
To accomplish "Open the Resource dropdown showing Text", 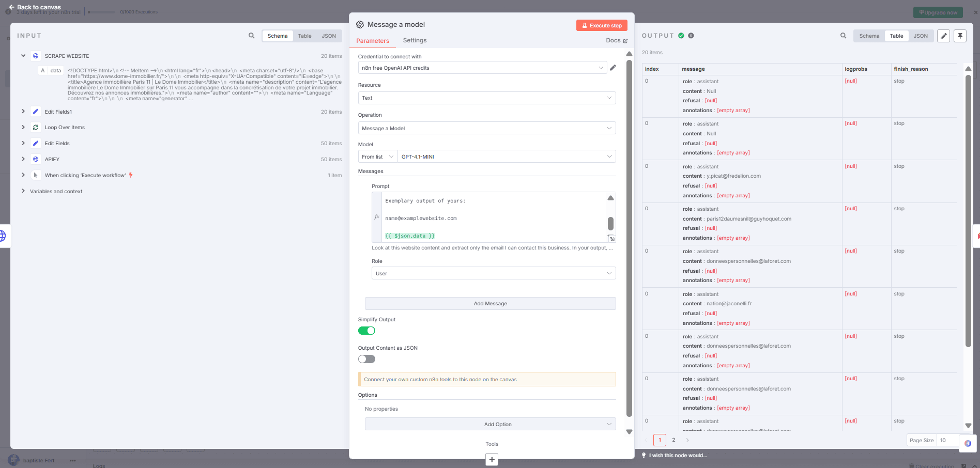I will [486, 98].
